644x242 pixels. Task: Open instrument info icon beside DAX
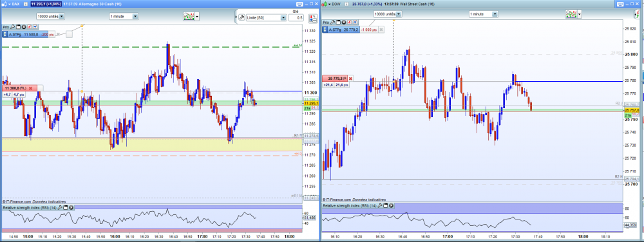click(x=26, y=4)
